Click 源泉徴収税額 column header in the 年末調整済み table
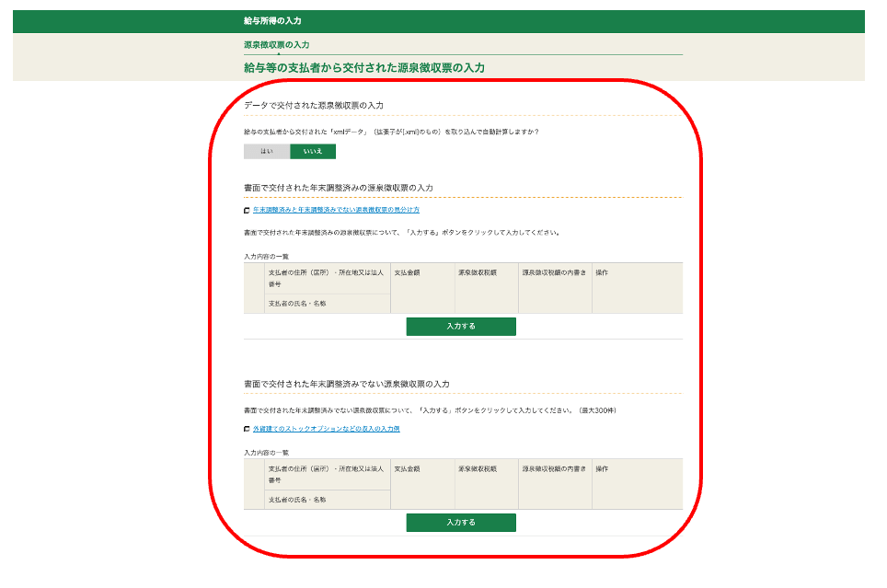The image size is (887, 588). point(477,273)
